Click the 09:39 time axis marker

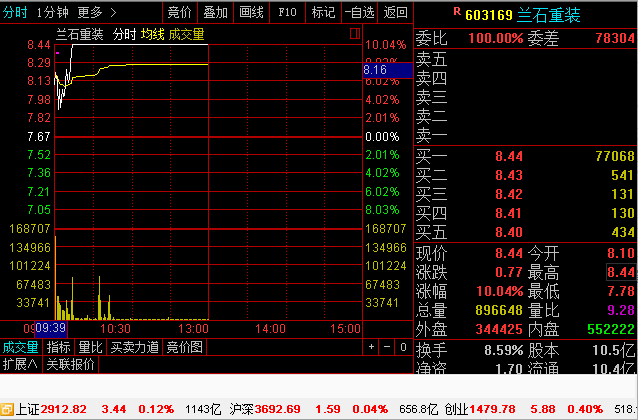coord(51,329)
